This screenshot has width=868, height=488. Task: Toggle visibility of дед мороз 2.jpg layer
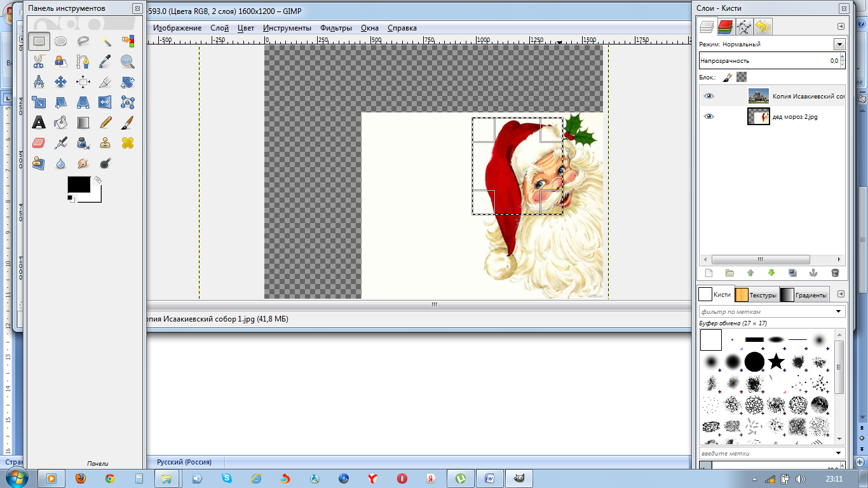[x=709, y=116]
